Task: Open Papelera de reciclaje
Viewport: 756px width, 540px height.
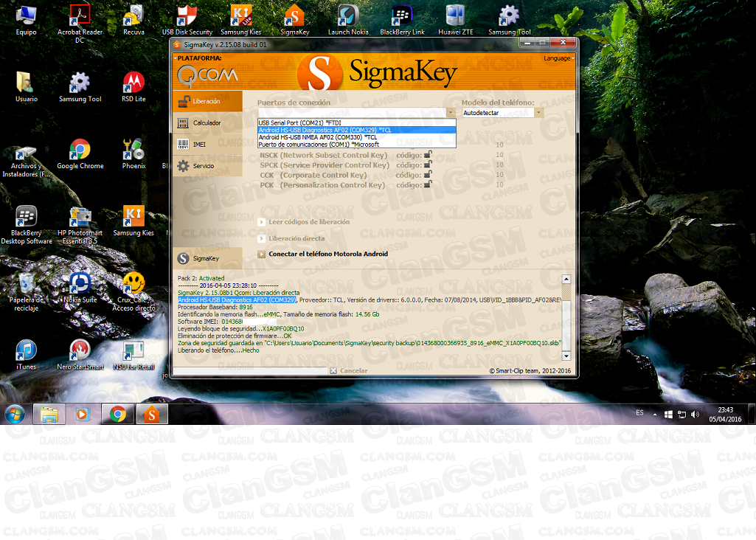Action: pos(26,292)
